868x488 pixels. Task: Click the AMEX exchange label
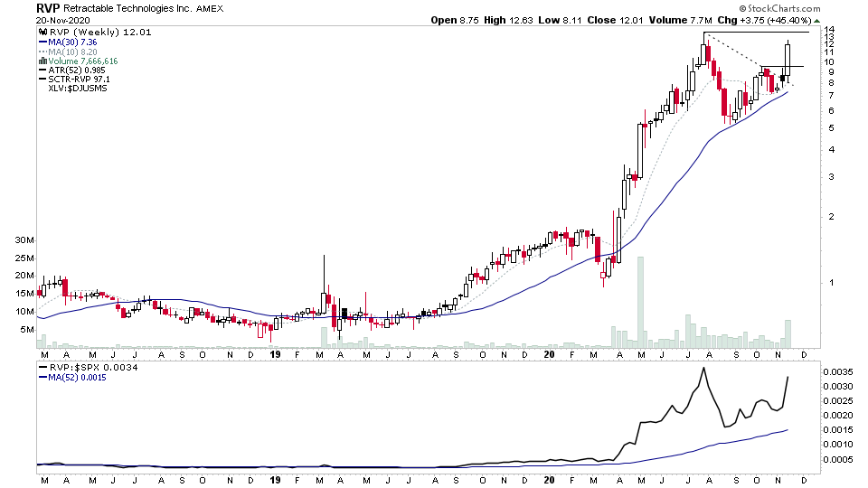coord(210,8)
